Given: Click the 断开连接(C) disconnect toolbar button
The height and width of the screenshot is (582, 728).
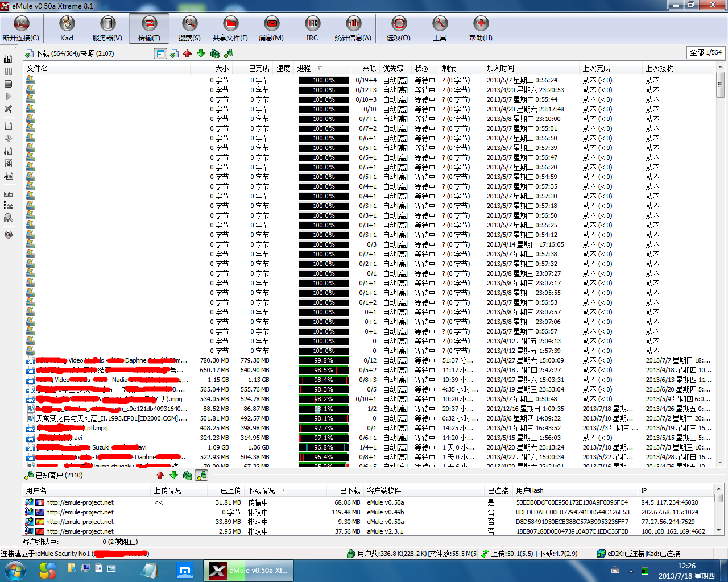Looking at the screenshot, I should [x=21, y=28].
